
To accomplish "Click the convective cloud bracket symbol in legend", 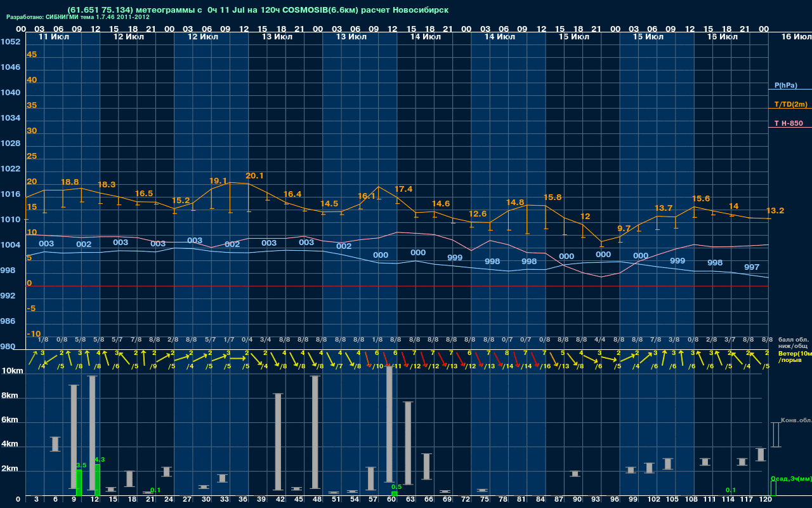I will pos(775,434).
